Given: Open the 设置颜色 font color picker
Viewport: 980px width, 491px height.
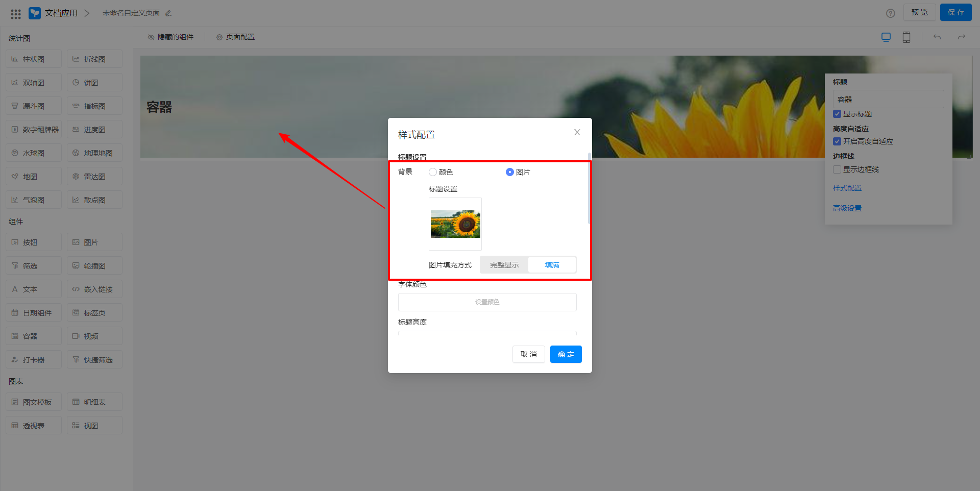Looking at the screenshot, I should coord(487,302).
